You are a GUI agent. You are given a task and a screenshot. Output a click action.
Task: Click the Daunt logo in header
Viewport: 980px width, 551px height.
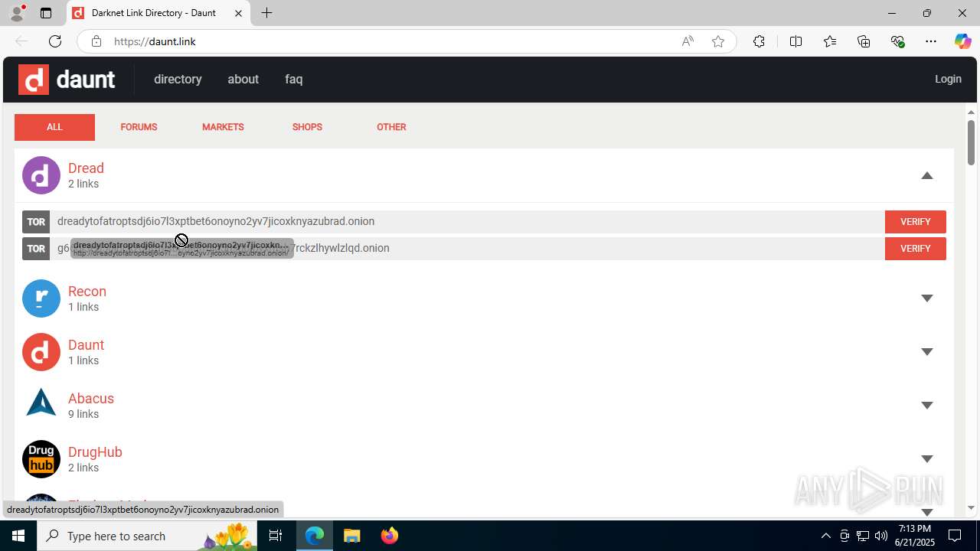[x=67, y=79]
